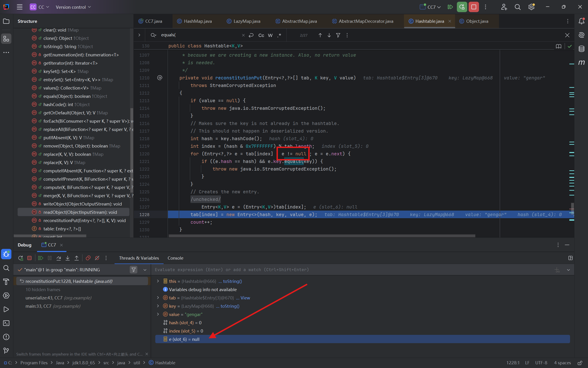
Task: Click the toString() link next to key
Action: (x=230, y=306)
